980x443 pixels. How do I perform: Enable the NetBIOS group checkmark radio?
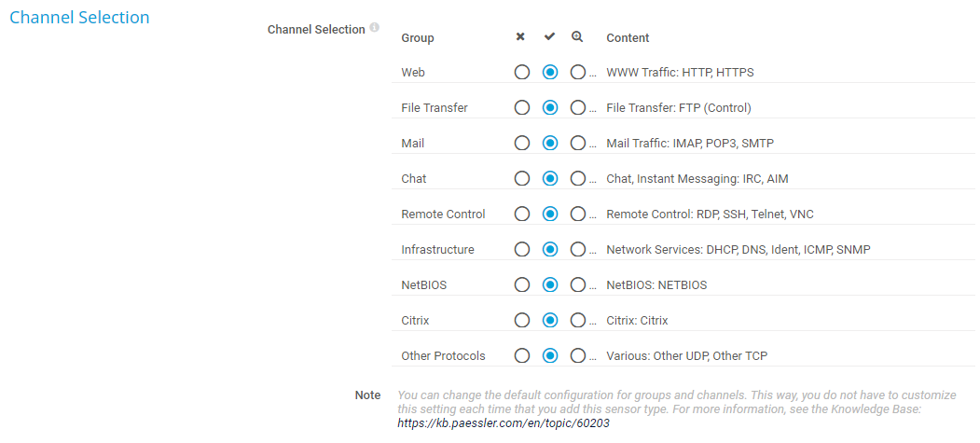[550, 284]
